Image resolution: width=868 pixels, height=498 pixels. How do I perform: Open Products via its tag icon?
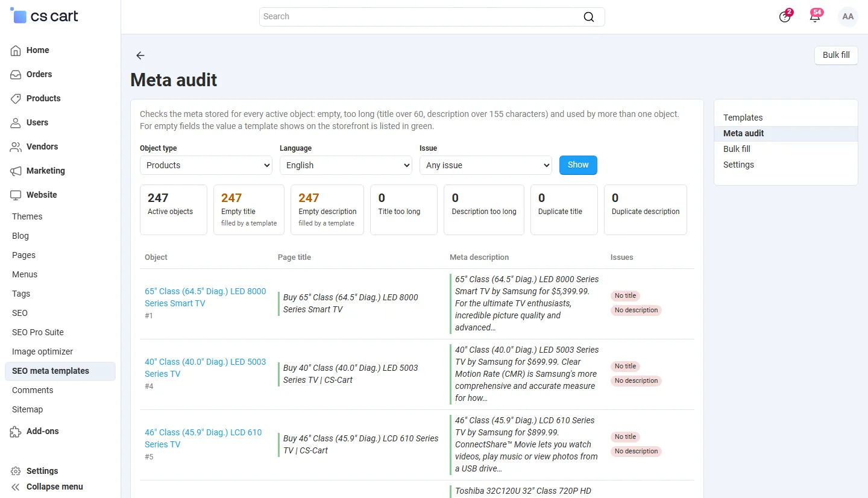16,98
